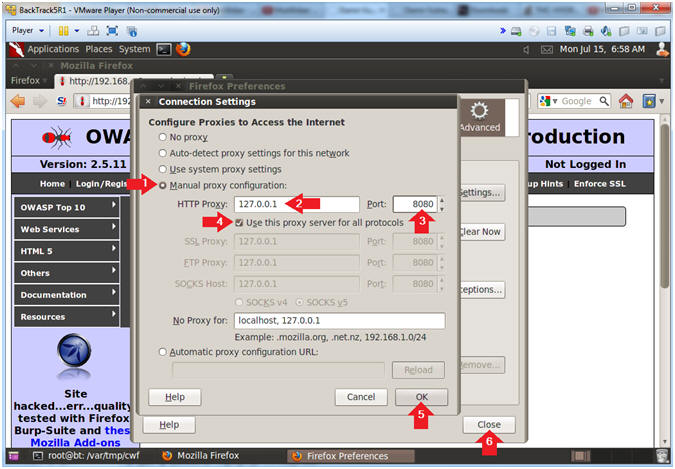Click OK in Connection Settings

click(421, 397)
